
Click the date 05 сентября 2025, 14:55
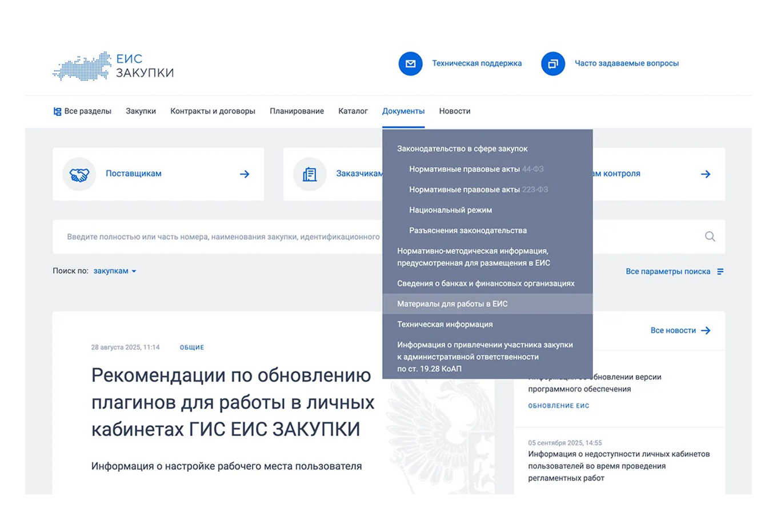[x=565, y=443]
